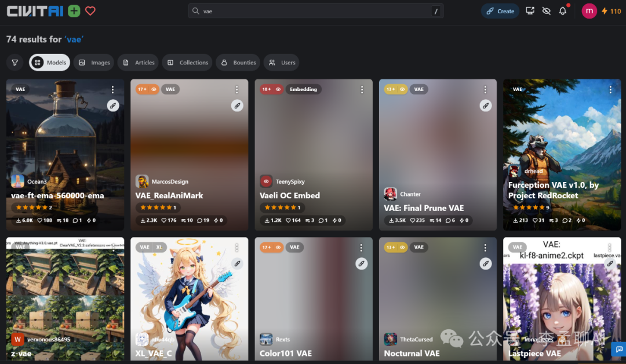Screen dimensions: 626x364
Task: Reveal blurred VAE_RealAniMark via 17+ eye badge
Action: [147, 89]
